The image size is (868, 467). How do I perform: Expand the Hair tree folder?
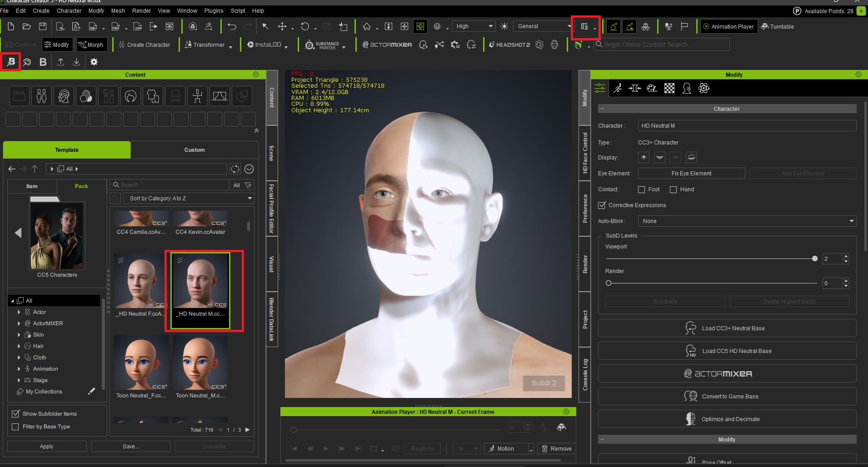click(x=19, y=346)
